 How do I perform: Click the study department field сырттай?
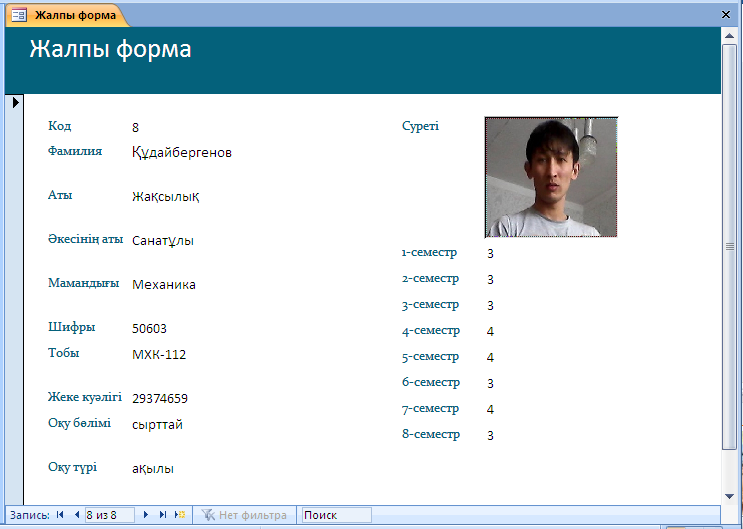(157, 424)
